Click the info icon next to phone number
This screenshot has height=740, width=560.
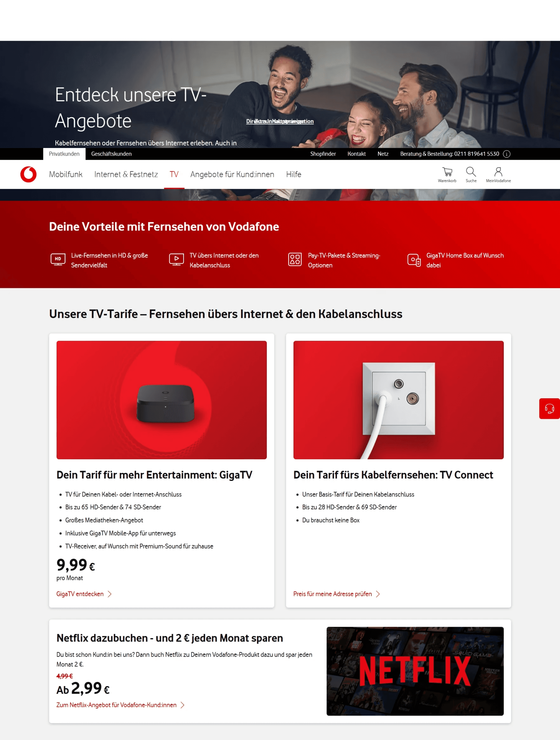click(506, 154)
